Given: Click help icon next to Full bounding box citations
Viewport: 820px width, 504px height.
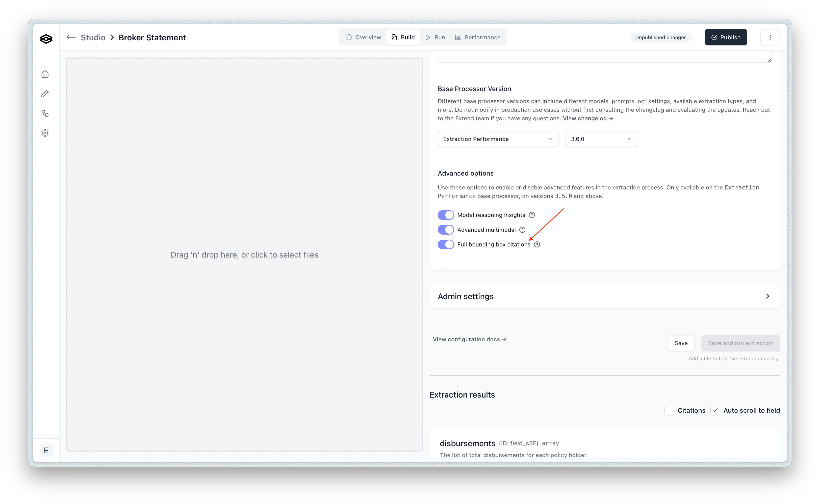Looking at the screenshot, I should coord(537,244).
